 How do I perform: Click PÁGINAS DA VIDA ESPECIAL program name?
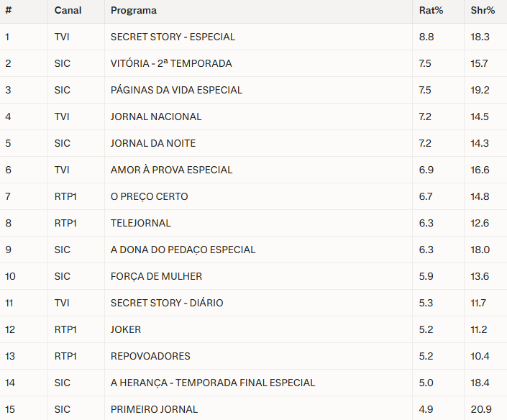tap(176, 90)
